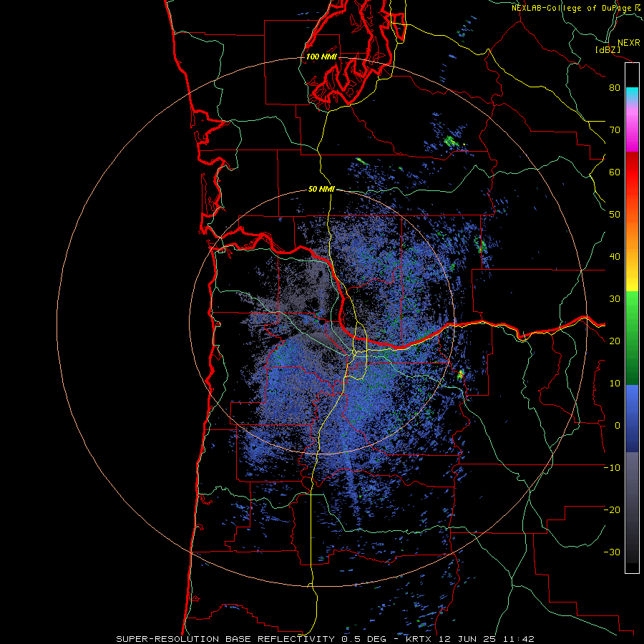Click the -10 value on the dBZ scale

(612, 468)
